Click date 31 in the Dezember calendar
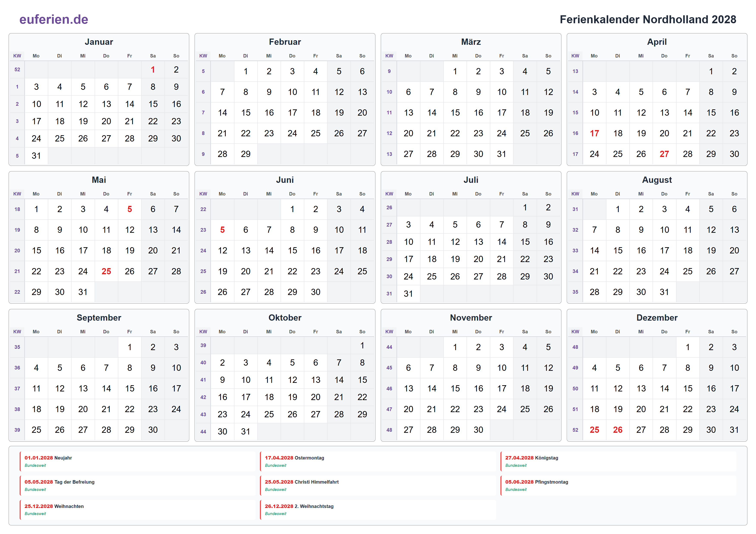 pyautogui.click(x=734, y=430)
